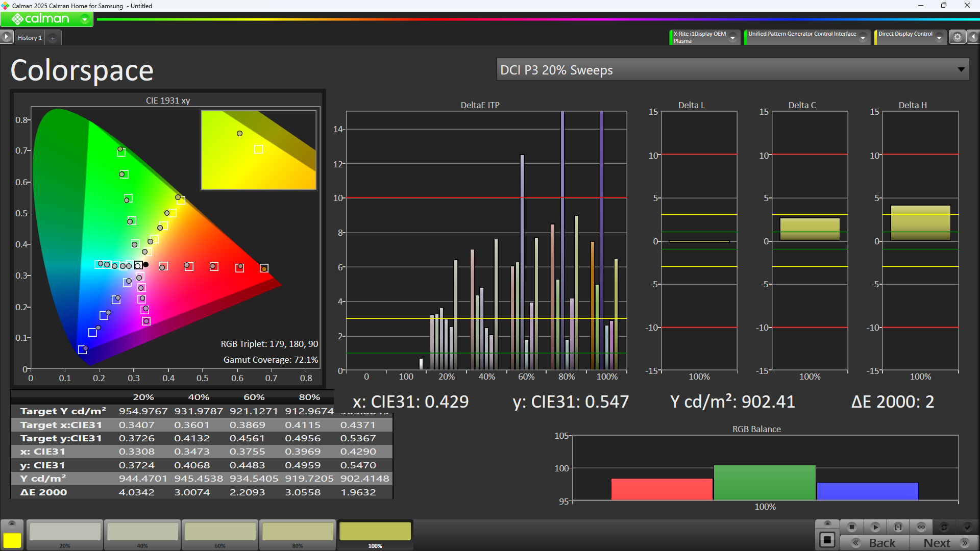980x551 pixels.
Task: Switch to the History 1 tab
Action: coord(30,38)
